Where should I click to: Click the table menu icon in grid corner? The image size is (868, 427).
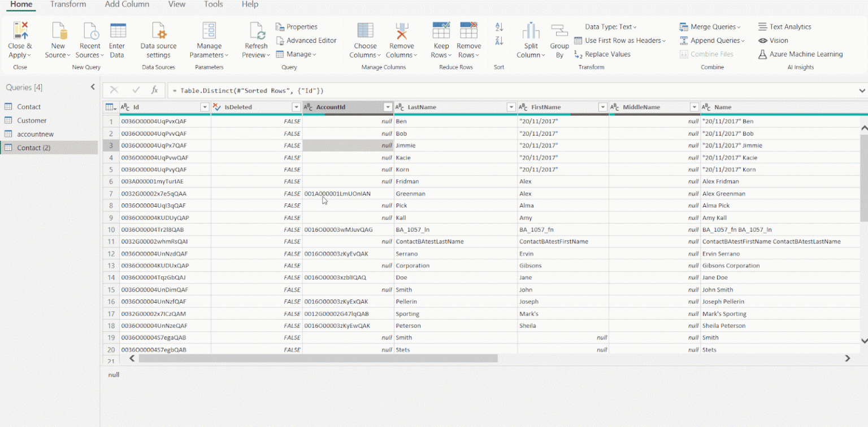pos(111,107)
